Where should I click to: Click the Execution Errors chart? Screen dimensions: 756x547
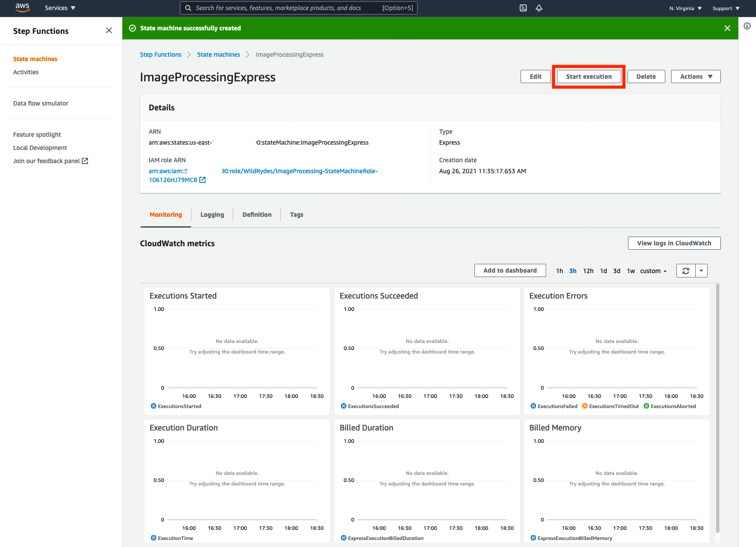point(617,351)
